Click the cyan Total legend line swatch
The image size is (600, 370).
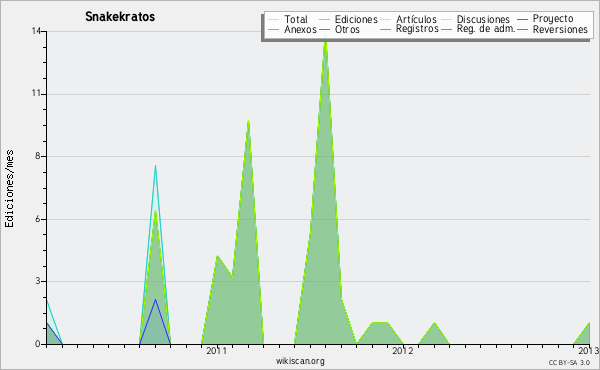point(274,19)
